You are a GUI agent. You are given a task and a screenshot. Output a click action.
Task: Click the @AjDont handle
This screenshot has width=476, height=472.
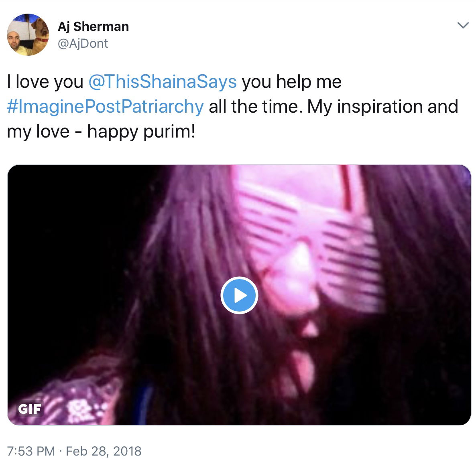click(83, 44)
